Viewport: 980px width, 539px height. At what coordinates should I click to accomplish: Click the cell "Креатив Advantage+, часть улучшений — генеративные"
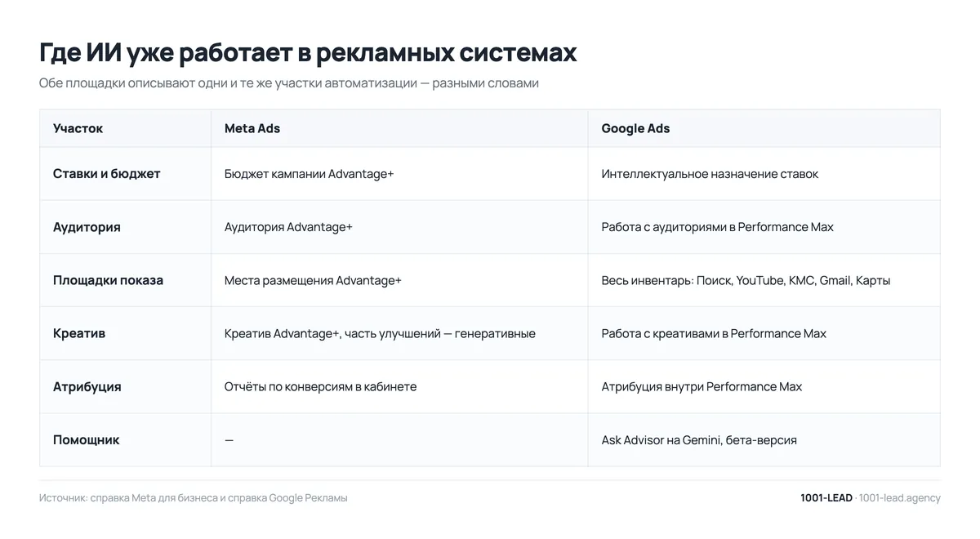coord(380,333)
